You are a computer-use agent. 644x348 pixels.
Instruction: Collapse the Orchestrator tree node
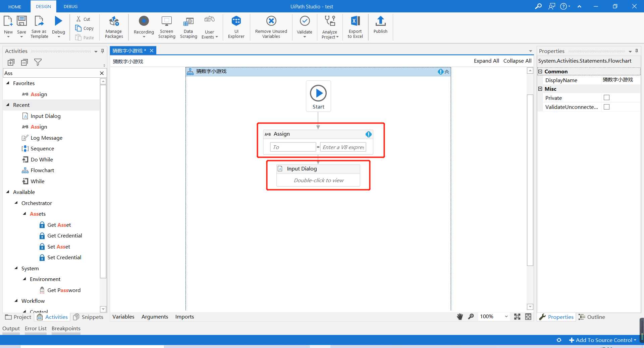pyautogui.click(x=16, y=203)
